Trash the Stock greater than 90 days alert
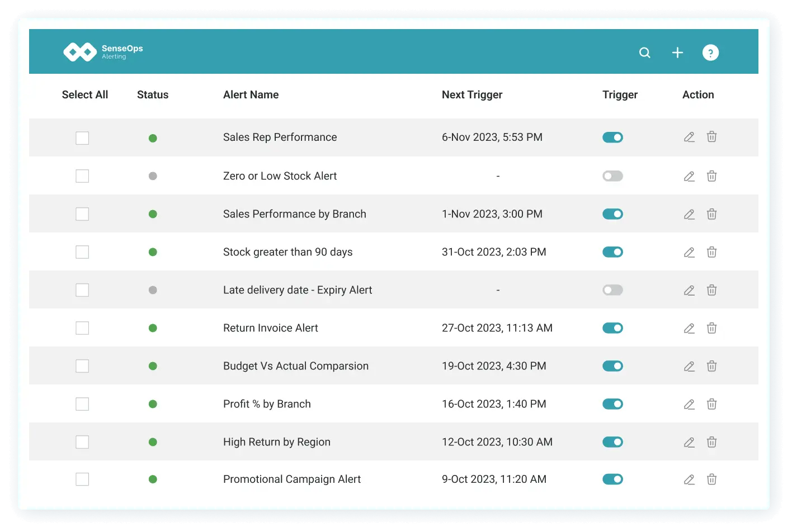This screenshot has width=792, height=532. pos(711,252)
